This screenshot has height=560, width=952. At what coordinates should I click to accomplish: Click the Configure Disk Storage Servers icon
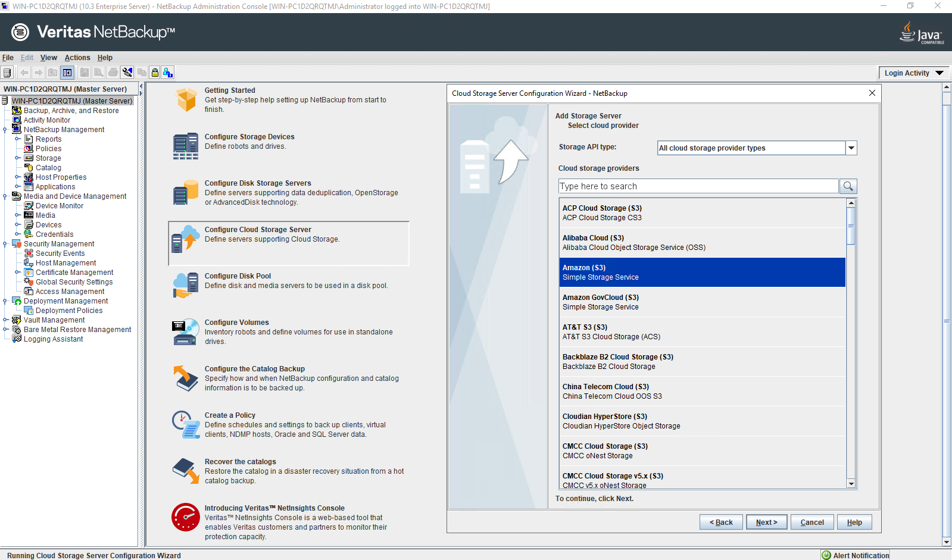click(x=186, y=192)
